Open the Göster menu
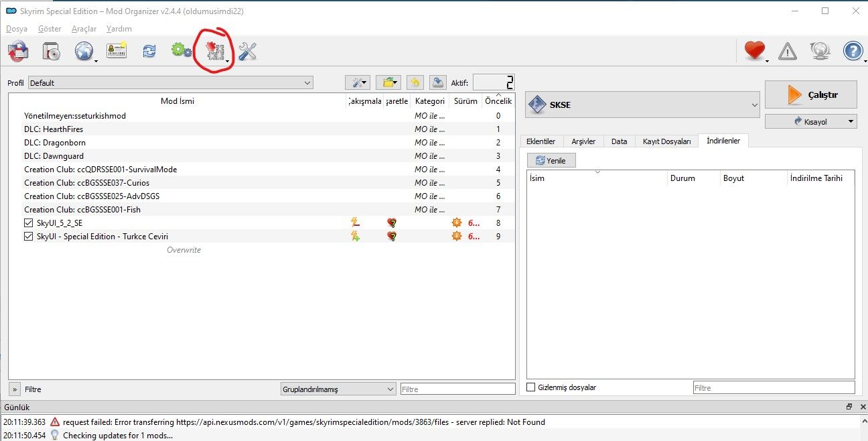Image resolution: width=868 pixels, height=441 pixels. coord(50,29)
